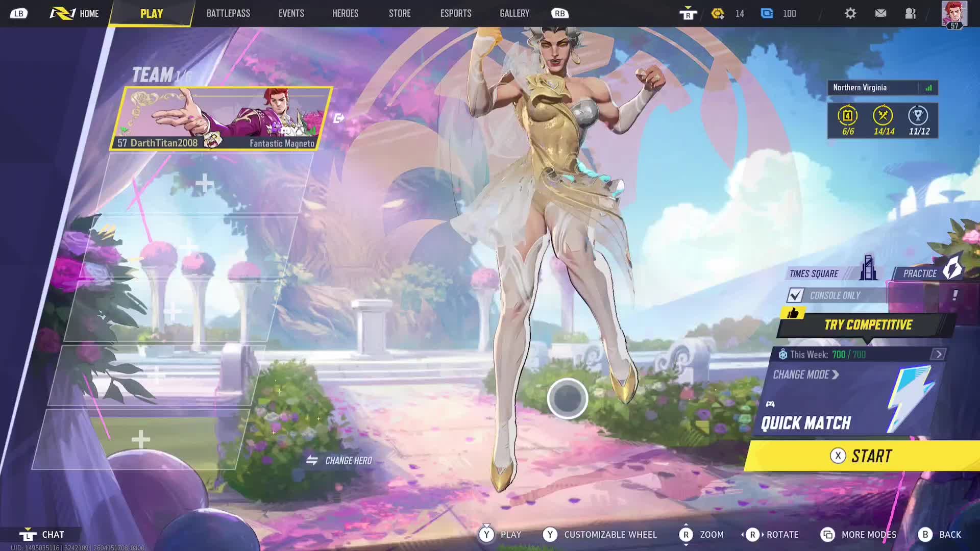Viewport: 980px width, 551px height.
Task: Check the connection signal strength icon
Action: [928, 88]
